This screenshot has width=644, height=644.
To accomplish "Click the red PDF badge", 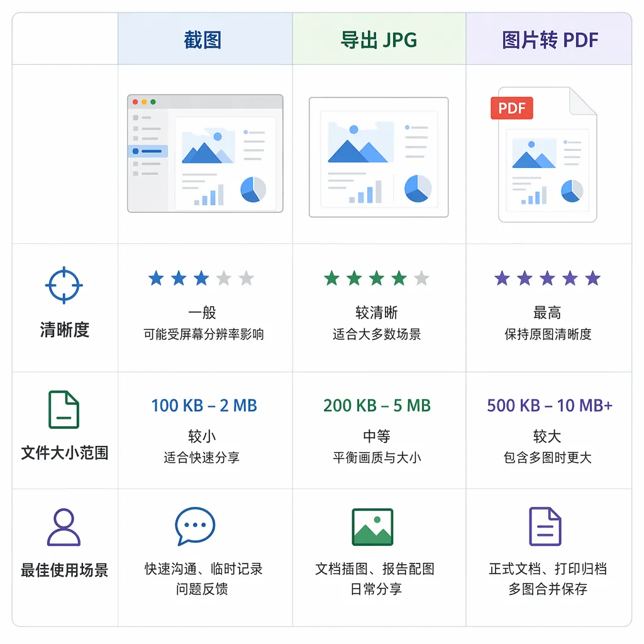I will tap(512, 108).
